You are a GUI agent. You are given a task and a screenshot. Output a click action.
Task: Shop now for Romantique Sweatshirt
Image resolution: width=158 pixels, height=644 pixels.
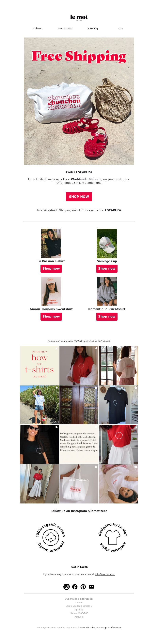pyautogui.click(x=107, y=317)
